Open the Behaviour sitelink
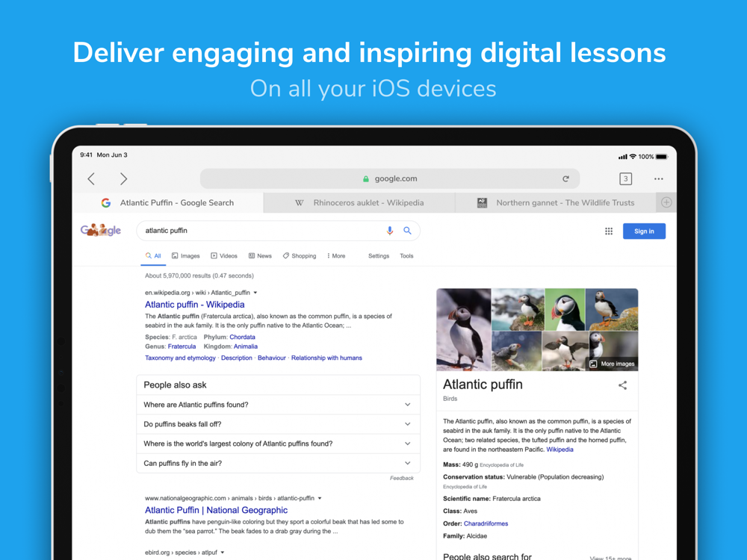This screenshot has height=560, width=747. click(272, 358)
